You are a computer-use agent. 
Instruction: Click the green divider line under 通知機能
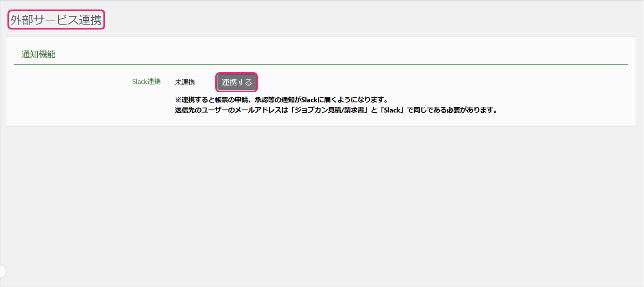point(320,64)
